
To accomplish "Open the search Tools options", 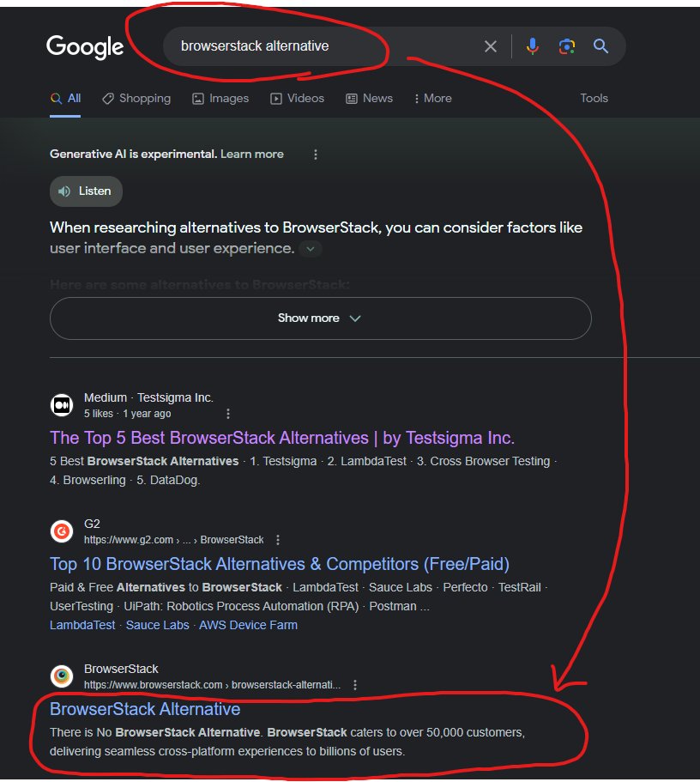I will click(594, 98).
